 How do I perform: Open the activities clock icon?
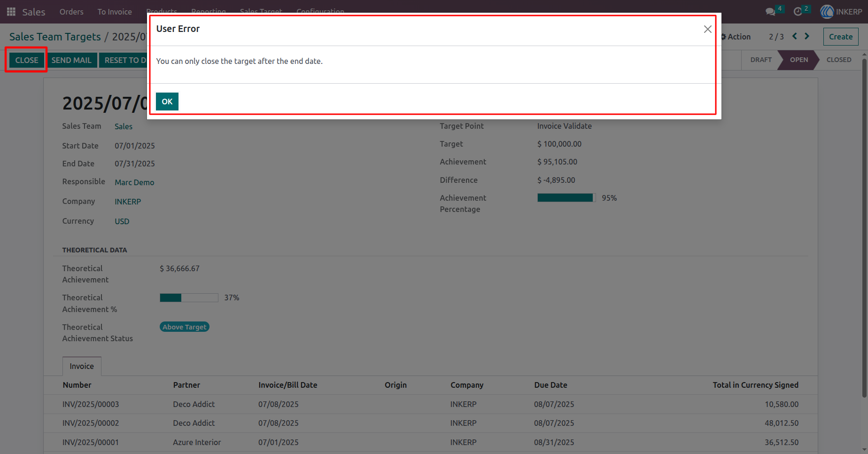[798, 12]
